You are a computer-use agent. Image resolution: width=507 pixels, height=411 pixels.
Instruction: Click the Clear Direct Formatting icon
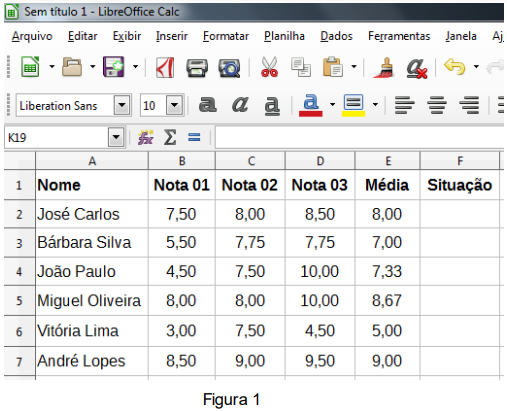(417, 68)
